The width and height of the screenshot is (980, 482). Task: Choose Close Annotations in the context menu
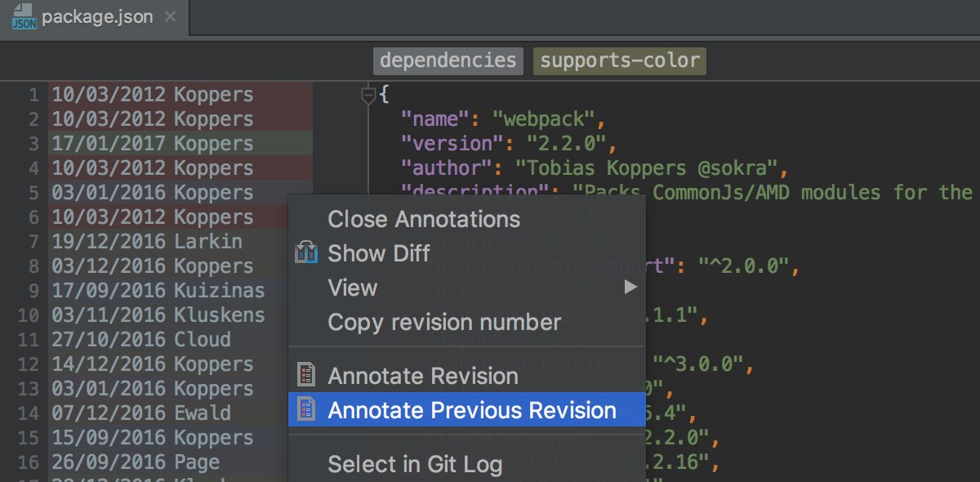click(466, 219)
